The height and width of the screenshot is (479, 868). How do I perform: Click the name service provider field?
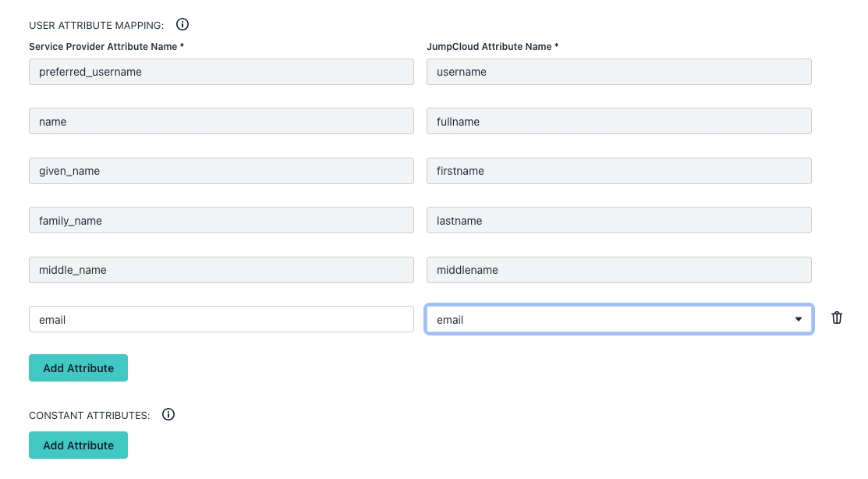point(221,121)
